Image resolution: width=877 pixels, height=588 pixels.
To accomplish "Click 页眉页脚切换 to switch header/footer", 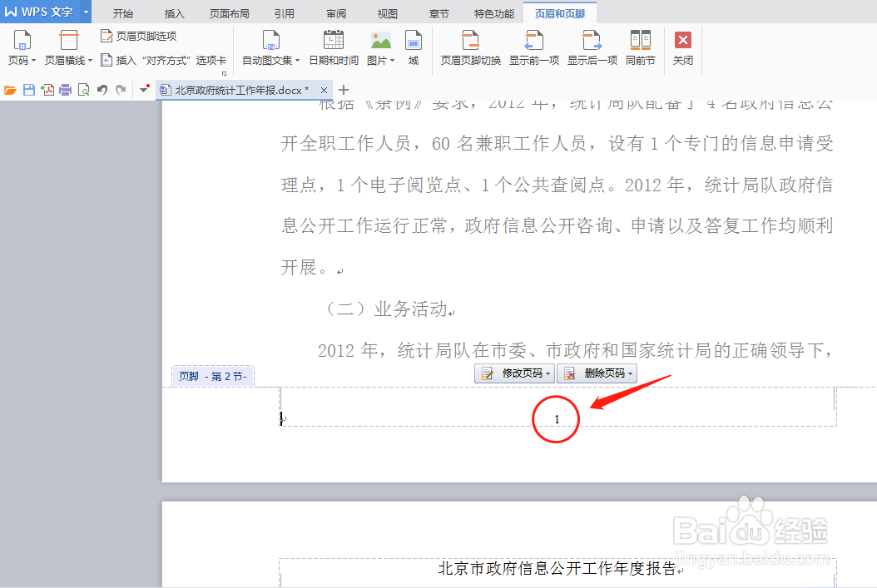I will (470, 48).
